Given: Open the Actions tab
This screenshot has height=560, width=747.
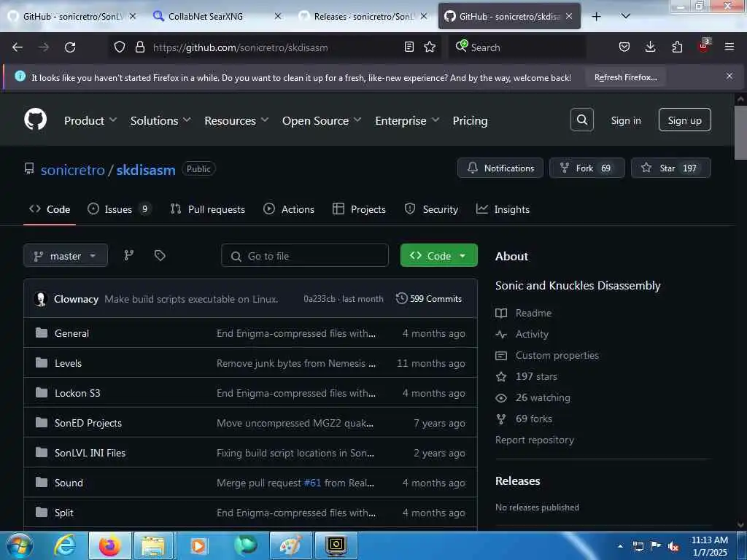Looking at the screenshot, I should tap(289, 209).
